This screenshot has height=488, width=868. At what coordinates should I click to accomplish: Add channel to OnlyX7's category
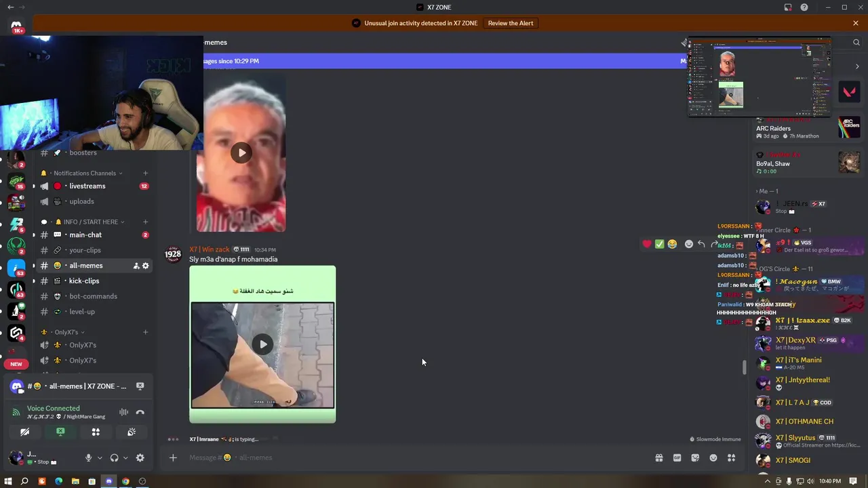[x=145, y=332]
